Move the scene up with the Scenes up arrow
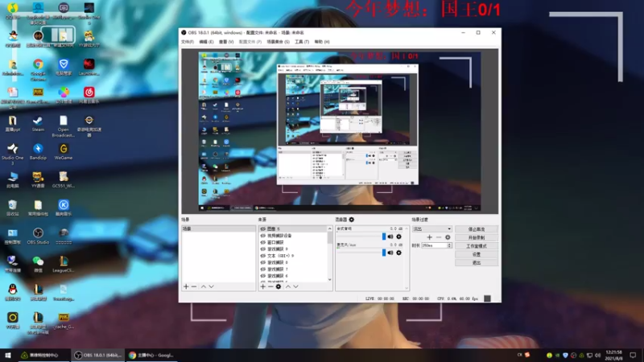644x362 pixels. 204,286
